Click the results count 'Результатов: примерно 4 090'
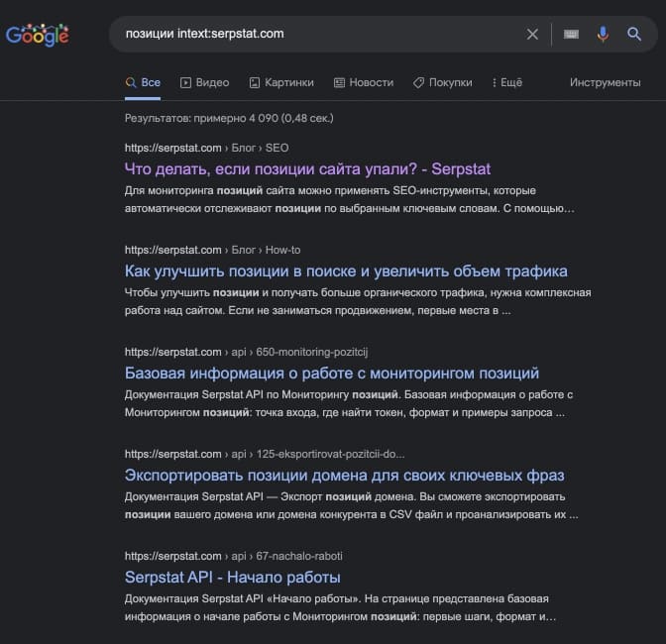This screenshot has height=644, width=666. (x=229, y=118)
